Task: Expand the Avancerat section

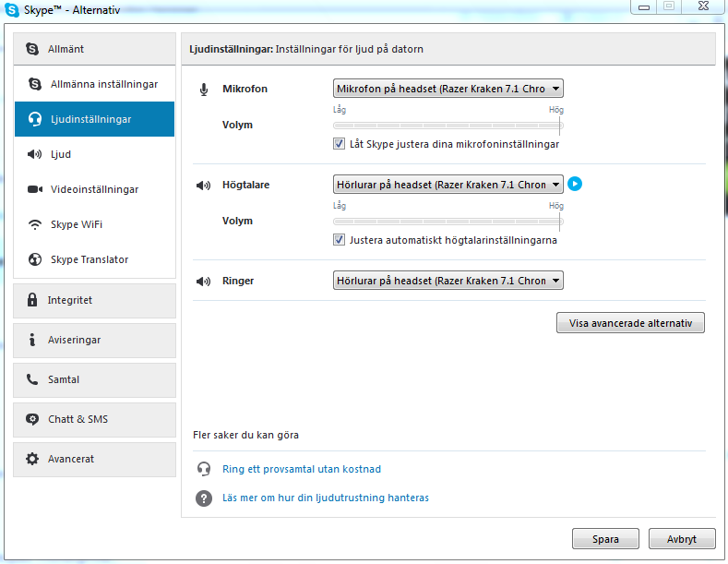Action: pos(95,460)
